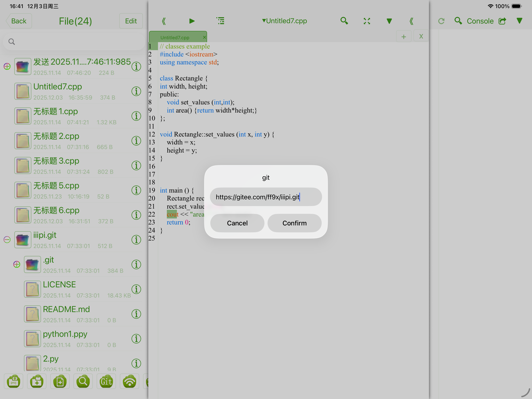This screenshot has height=399, width=532.
Task: Add a new editor tab with plus
Action: 404,37
